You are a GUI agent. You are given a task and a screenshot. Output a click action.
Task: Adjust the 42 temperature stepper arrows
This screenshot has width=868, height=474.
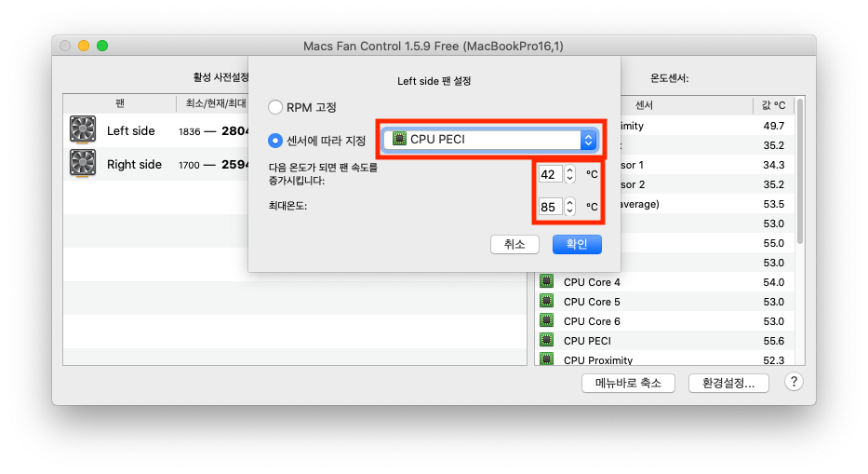tap(569, 175)
